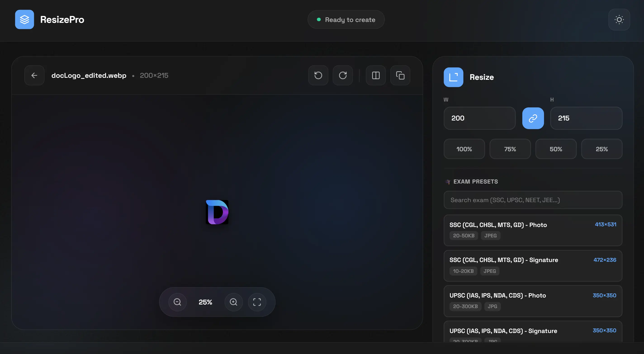Apply the 50% size preset
Viewport: 644px width, 354px height.
coord(556,149)
